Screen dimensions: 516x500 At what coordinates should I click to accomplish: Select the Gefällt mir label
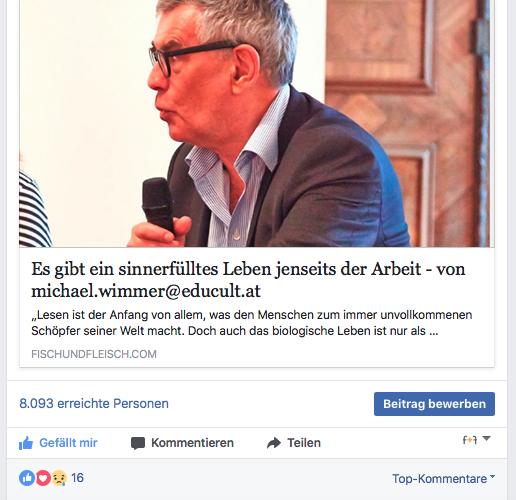pos(68,443)
